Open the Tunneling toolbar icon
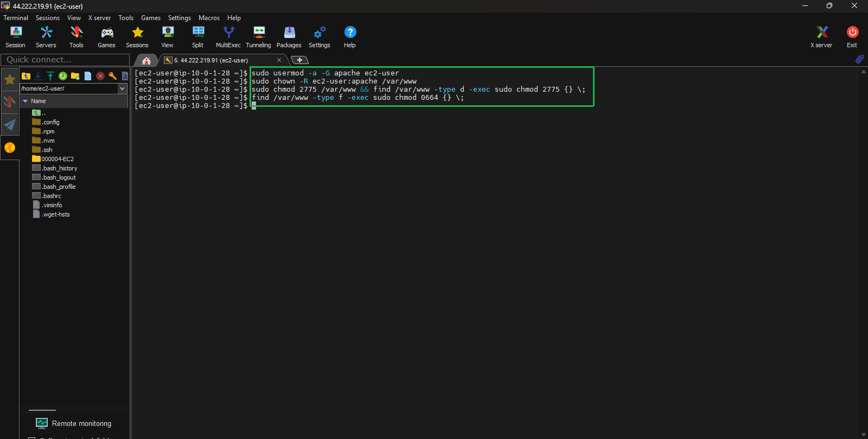The image size is (868, 439). [259, 37]
